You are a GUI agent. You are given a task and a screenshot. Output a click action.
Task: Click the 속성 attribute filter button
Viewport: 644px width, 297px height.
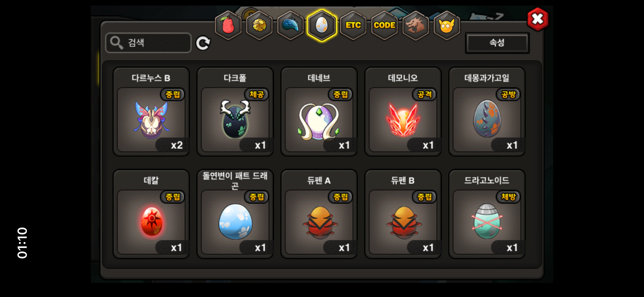(497, 43)
